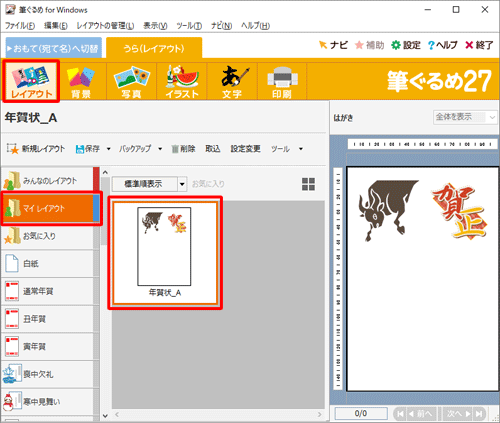Expand the バックアップ dropdown arrow
500x423 pixels.
pyautogui.click(x=160, y=149)
